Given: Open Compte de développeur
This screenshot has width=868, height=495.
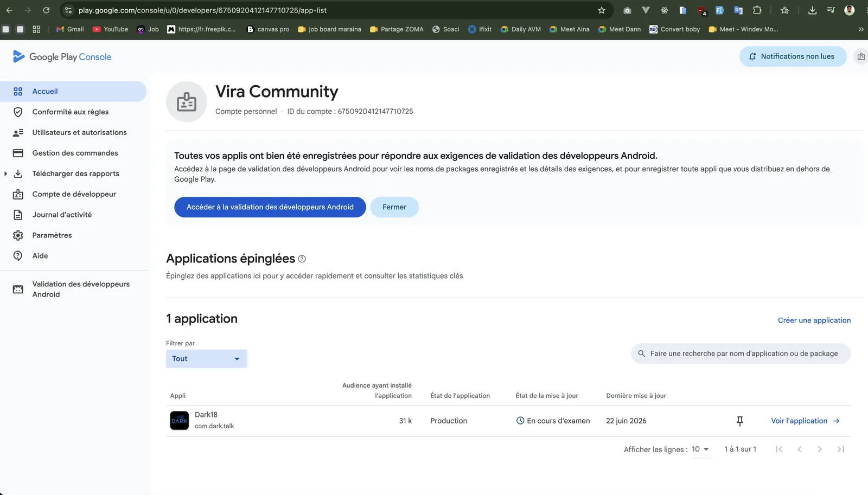Looking at the screenshot, I should pos(73,195).
